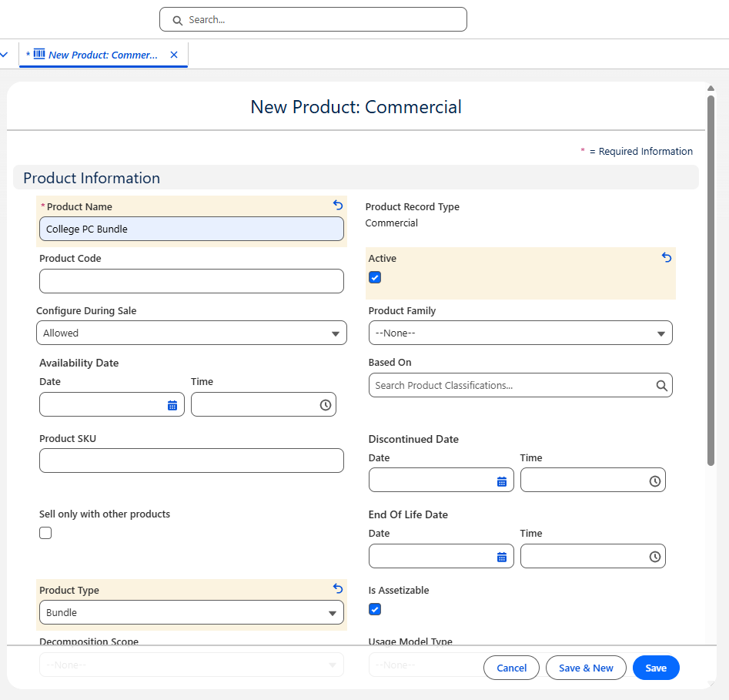Click the undo icon beside Product Type
The height and width of the screenshot is (700, 729).
pos(338,588)
